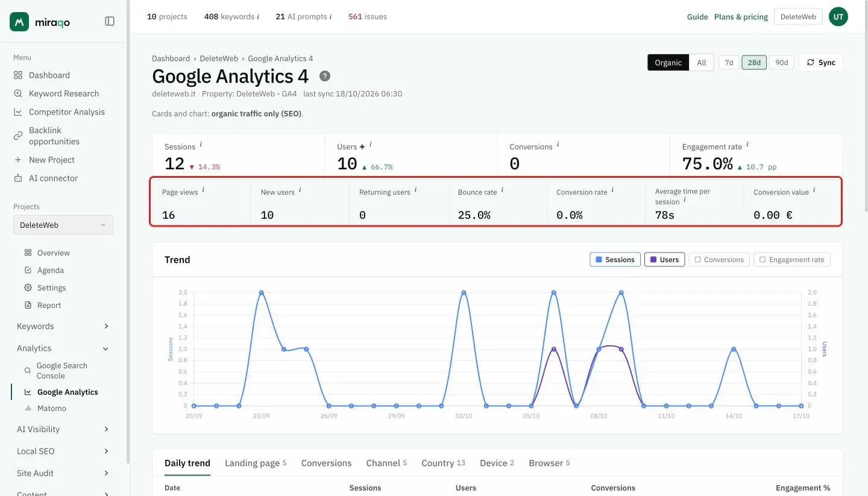
Task: Click the AI connector robot icon
Action: 17,178
